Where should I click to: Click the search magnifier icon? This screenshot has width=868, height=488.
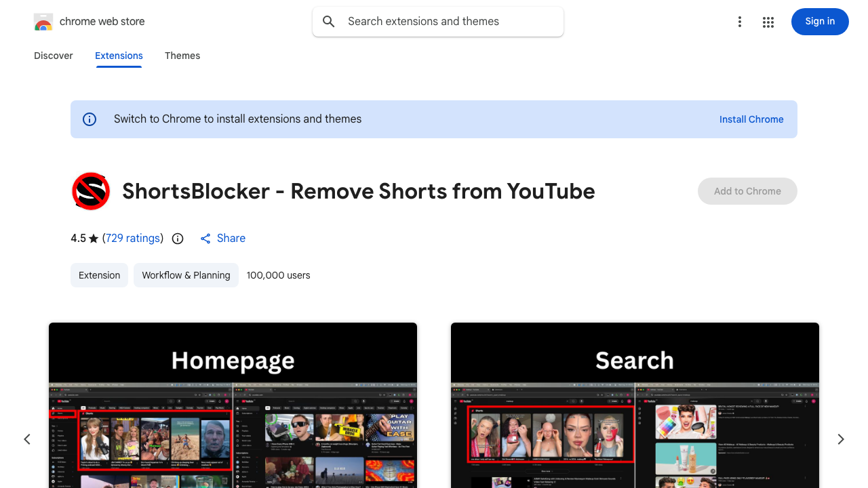[x=328, y=22]
